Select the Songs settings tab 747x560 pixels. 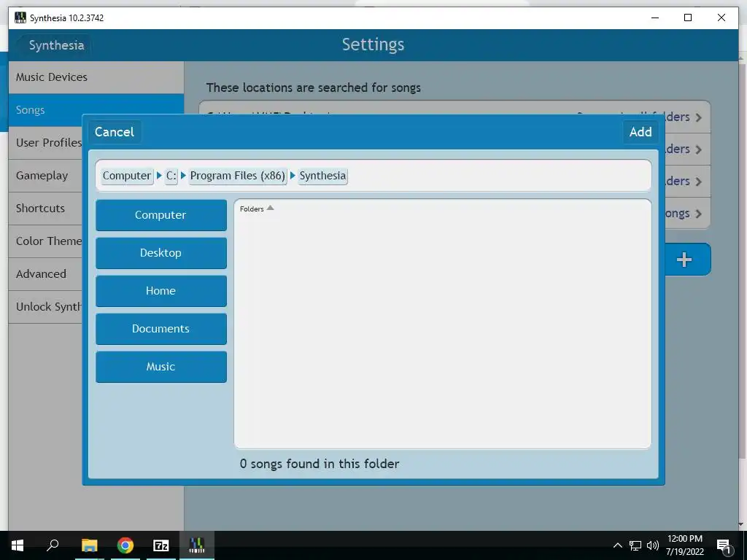(96, 110)
